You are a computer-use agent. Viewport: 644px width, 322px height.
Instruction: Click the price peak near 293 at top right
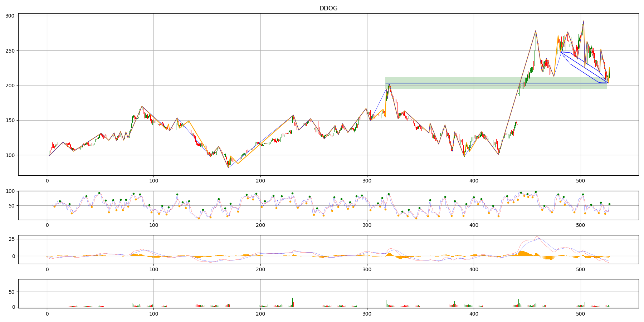(584, 21)
